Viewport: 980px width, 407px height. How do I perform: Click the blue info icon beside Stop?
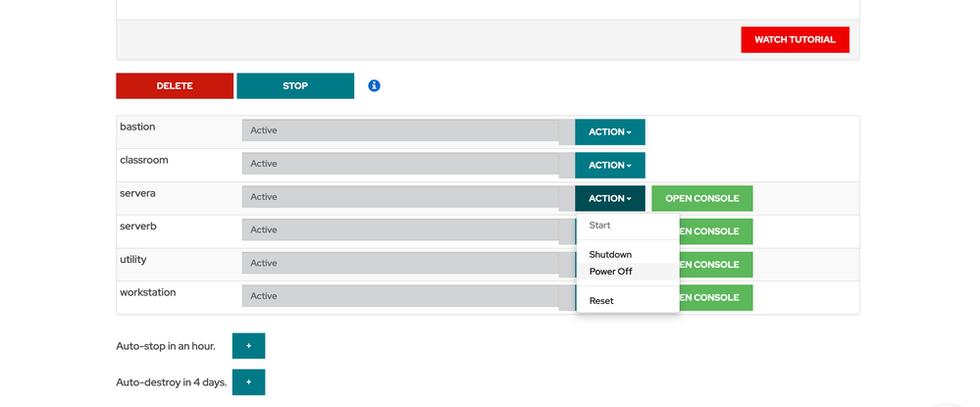374,86
